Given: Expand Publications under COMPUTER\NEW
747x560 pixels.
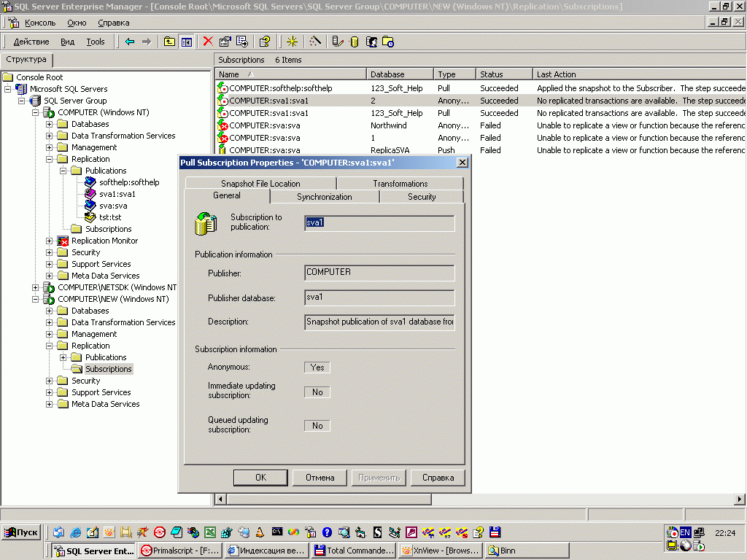Looking at the screenshot, I should coord(63,357).
